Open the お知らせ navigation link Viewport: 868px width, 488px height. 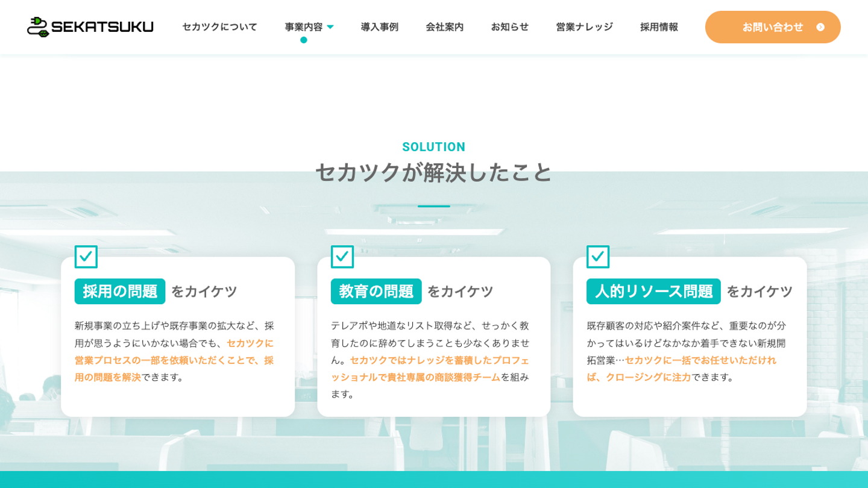510,27
